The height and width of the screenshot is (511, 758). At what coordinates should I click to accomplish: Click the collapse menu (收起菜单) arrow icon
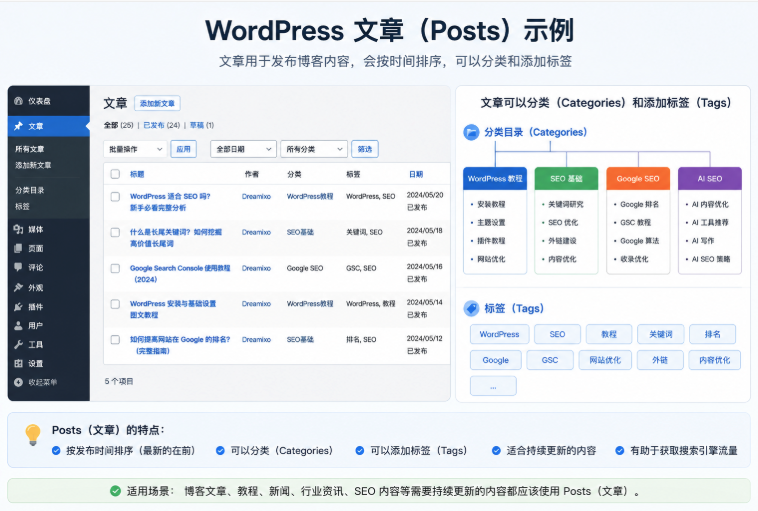click(x=18, y=382)
